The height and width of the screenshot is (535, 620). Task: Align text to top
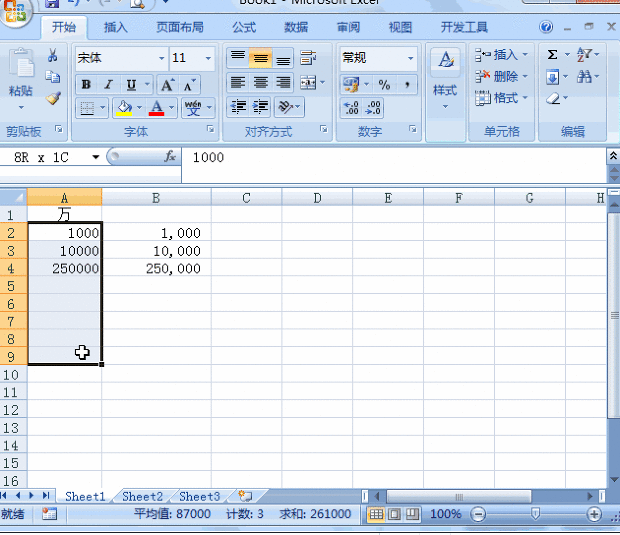pos(238,59)
